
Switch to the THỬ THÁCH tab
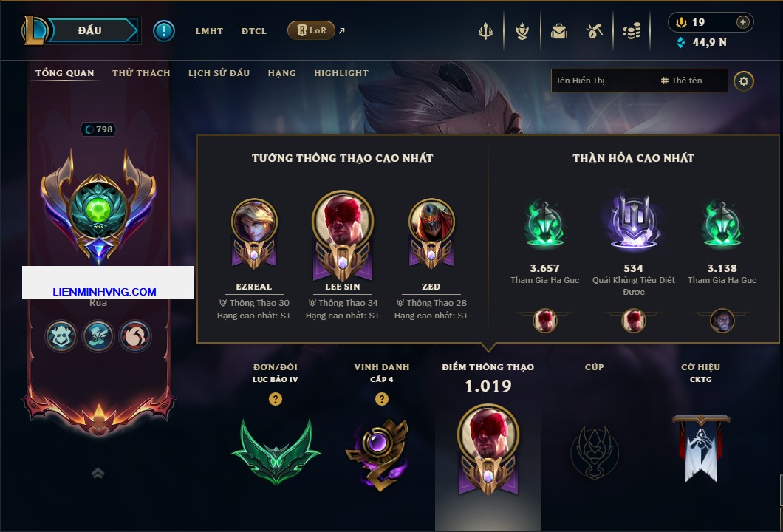click(141, 73)
